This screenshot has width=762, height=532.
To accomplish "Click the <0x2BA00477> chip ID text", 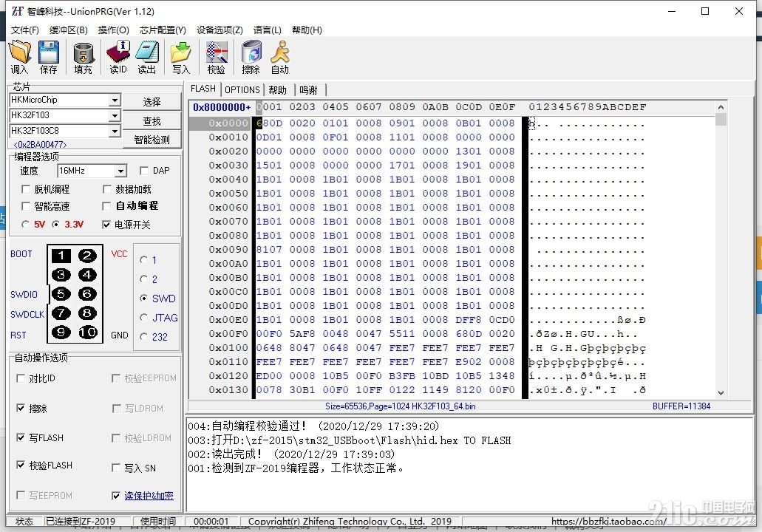I will coord(41,145).
